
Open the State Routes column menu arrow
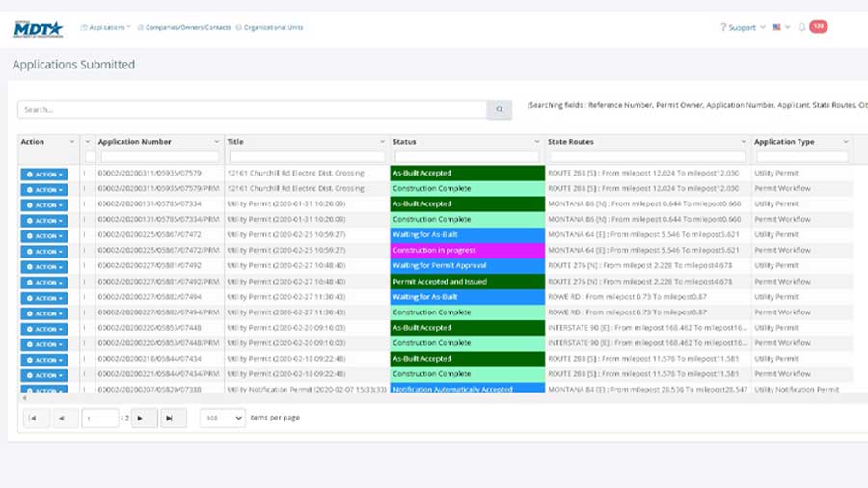click(x=744, y=142)
